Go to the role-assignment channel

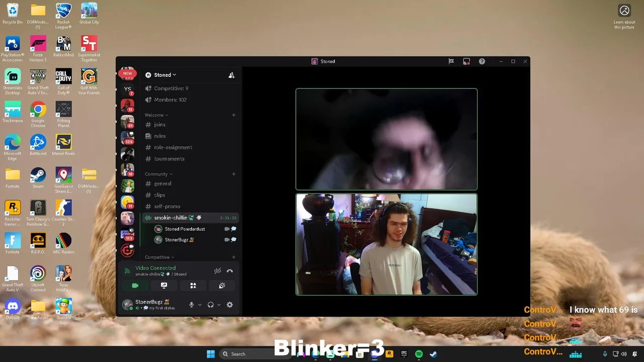tap(191, 147)
